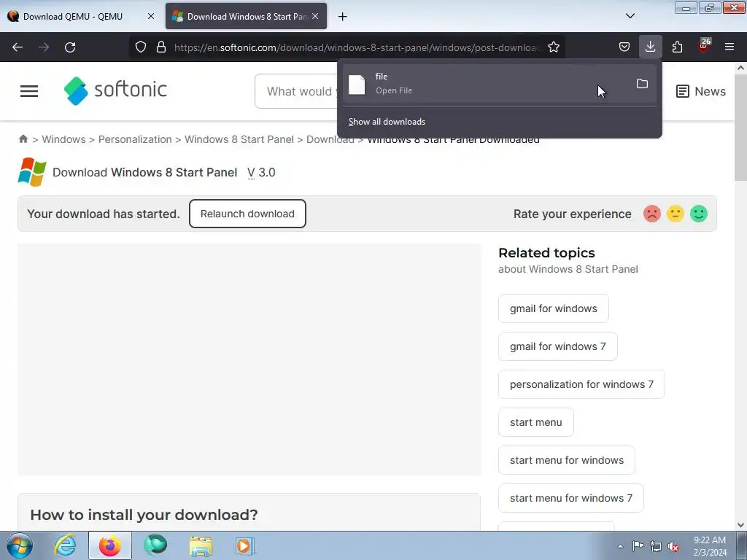The image size is (747, 560).
Task: Open the uBlock extension icon showing 26
Action: tap(704, 46)
